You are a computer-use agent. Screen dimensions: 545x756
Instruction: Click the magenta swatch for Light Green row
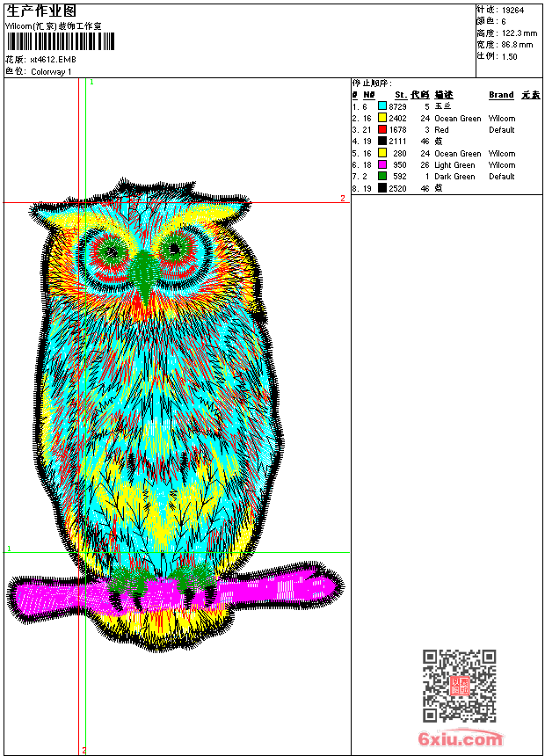382,164
